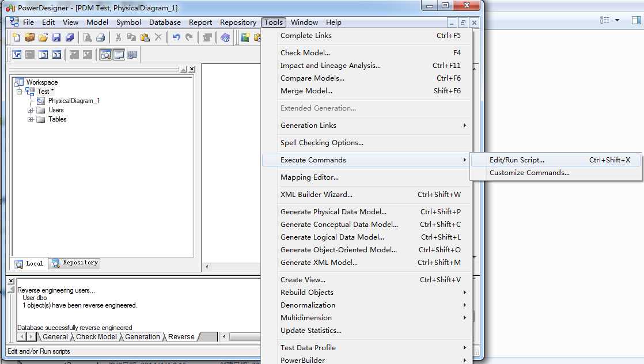Click the Delete X toolbar icon
The height and width of the screenshot is (364, 644).
click(x=158, y=38)
